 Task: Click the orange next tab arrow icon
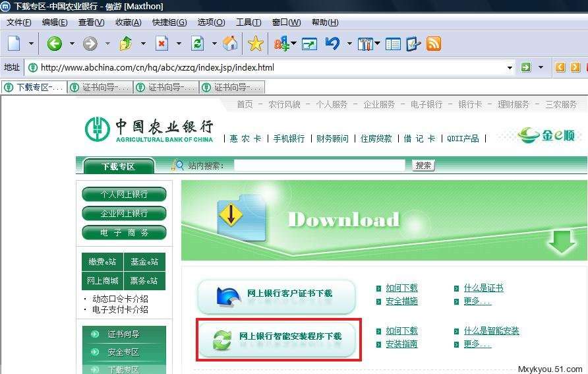click(575, 67)
